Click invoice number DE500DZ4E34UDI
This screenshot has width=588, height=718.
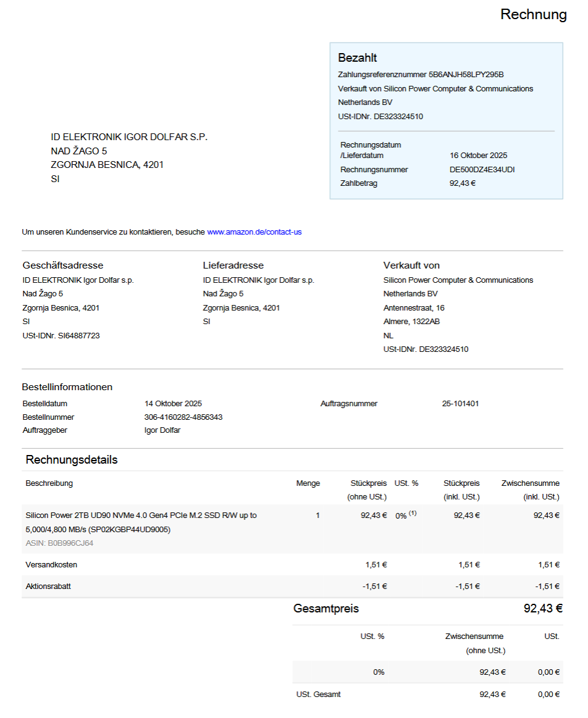coord(482,169)
